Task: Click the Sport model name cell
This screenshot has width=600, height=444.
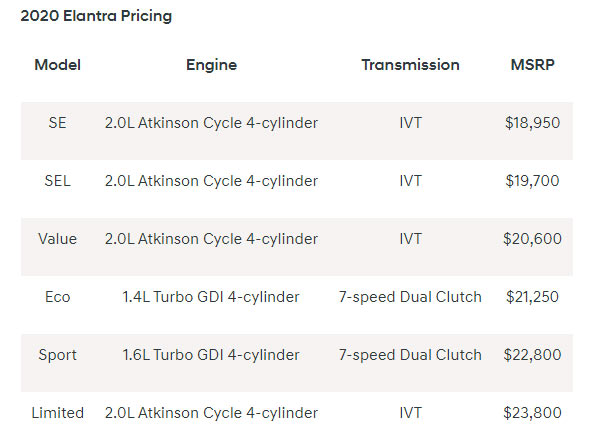Action: click(57, 355)
